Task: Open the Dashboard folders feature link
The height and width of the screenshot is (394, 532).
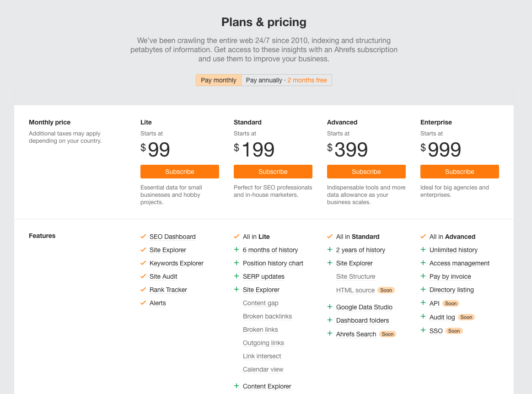Action: pos(362,320)
